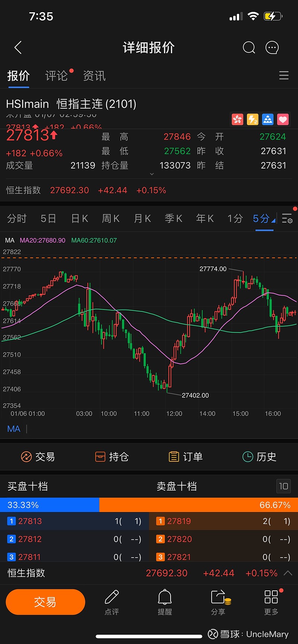Tap the Hong Kong flag badge

(237, 119)
